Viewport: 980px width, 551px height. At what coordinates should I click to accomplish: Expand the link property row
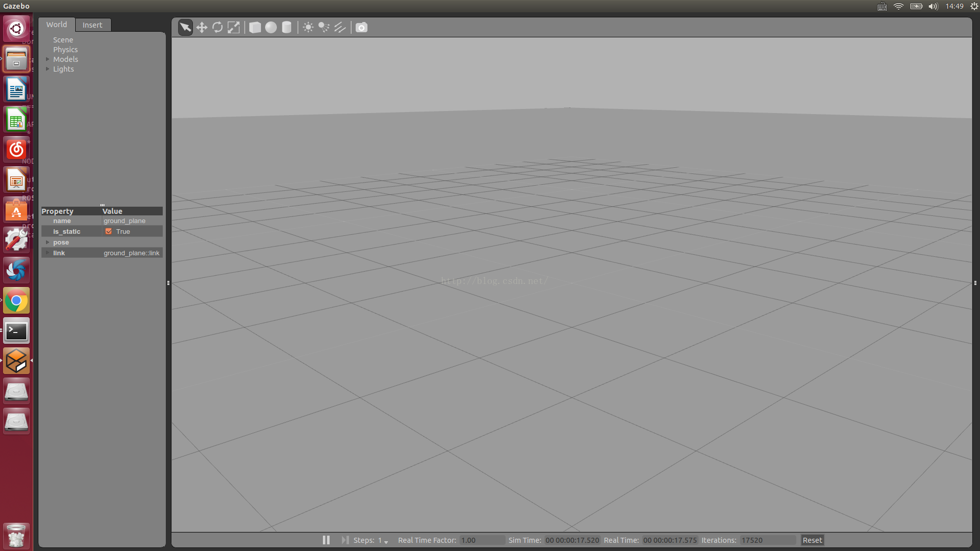48,253
